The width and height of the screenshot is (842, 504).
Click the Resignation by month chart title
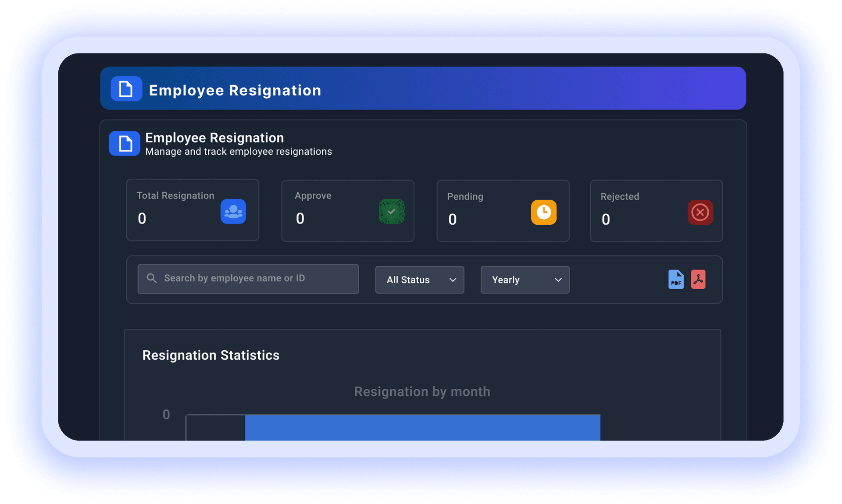(x=421, y=391)
